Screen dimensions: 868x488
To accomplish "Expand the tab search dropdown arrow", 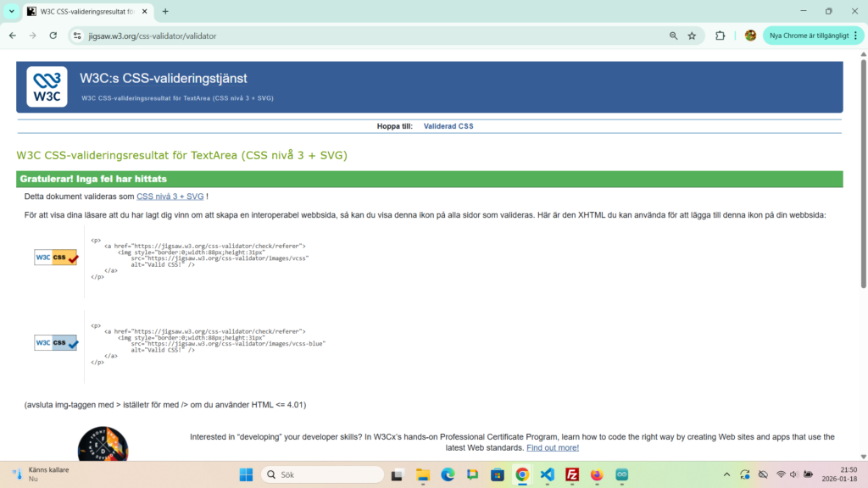I will click(12, 11).
